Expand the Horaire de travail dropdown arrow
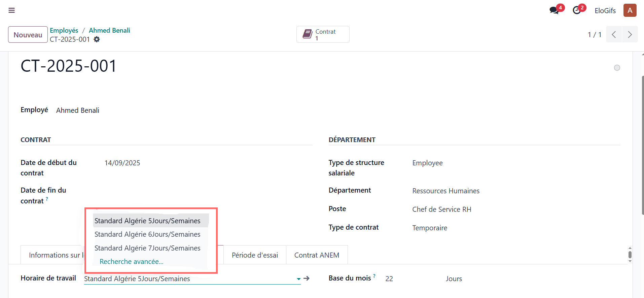The image size is (644, 298). pos(298,279)
